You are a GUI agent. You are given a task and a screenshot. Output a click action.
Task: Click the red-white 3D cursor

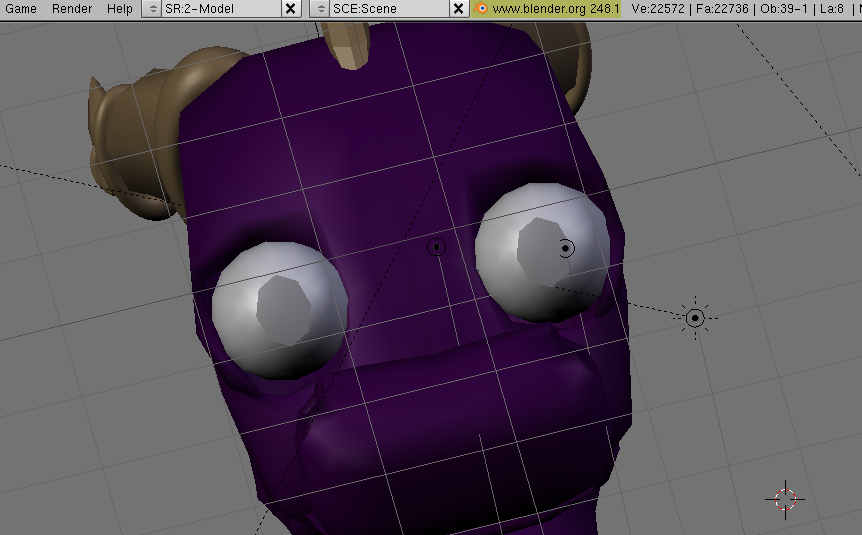[785, 500]
